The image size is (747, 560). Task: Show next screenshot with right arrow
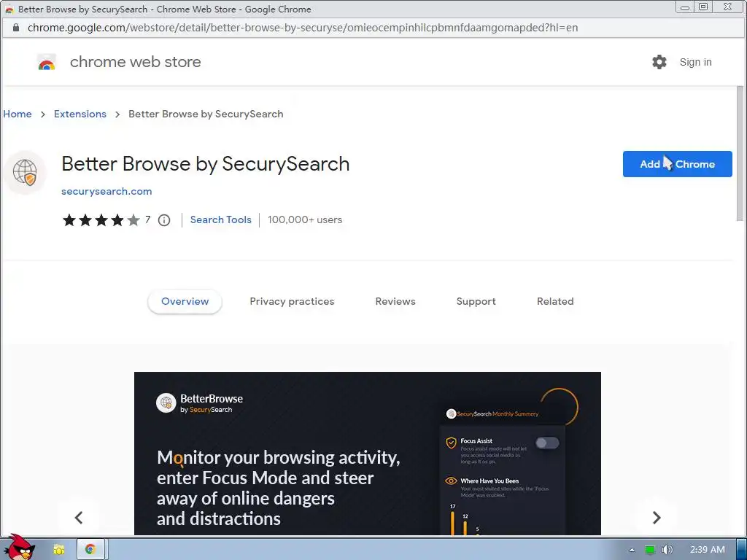point(657,518)
